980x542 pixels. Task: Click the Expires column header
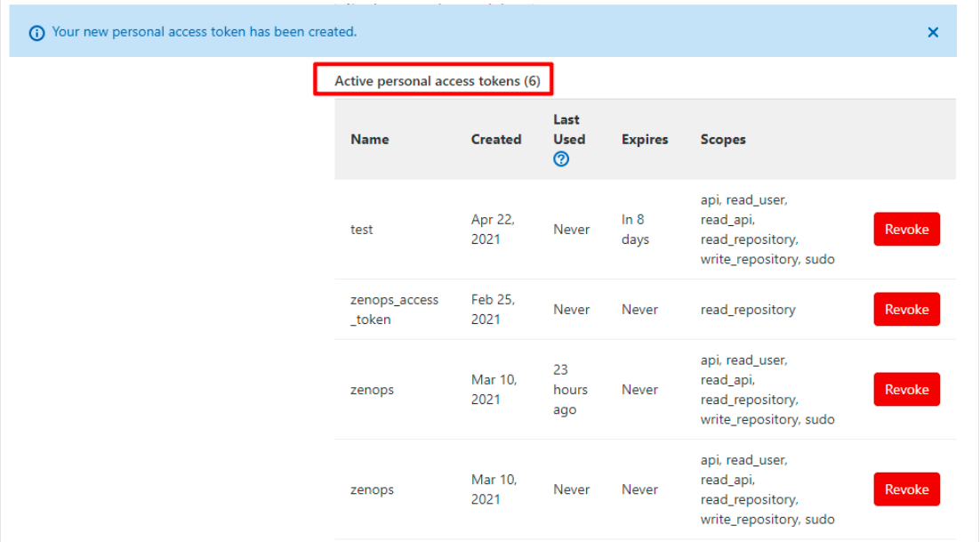tap(645, 139)
